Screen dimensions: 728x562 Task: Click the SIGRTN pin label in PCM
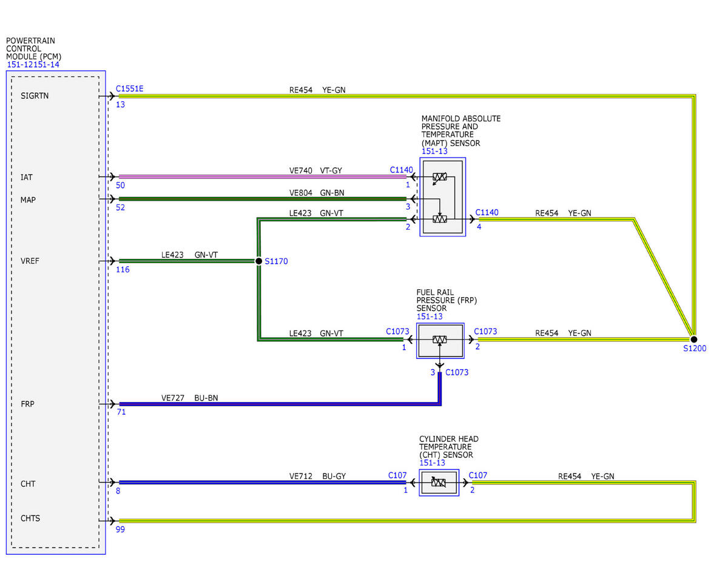click(33, 96)
